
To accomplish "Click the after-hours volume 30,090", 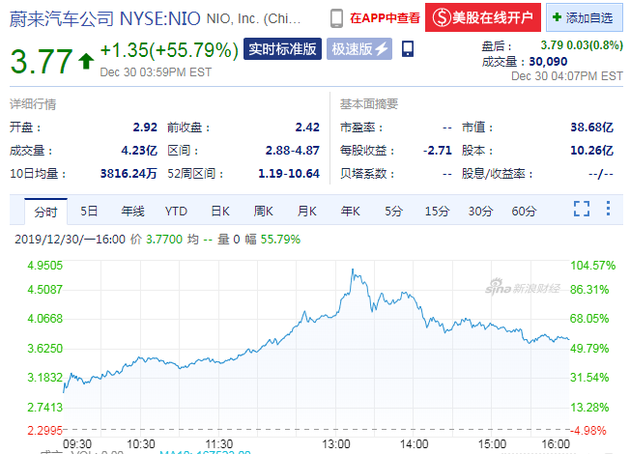I will pos(548,61).
